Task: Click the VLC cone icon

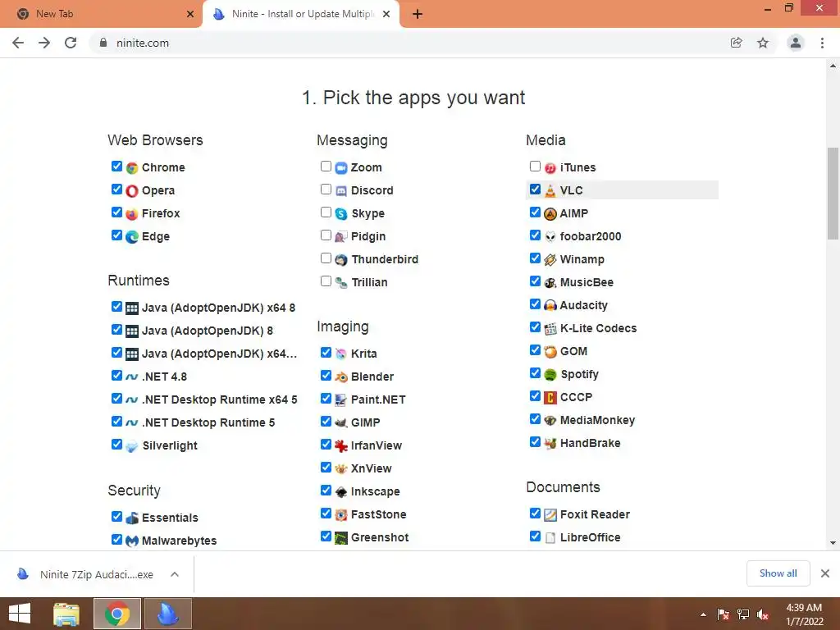Action: tap(550, 190)
